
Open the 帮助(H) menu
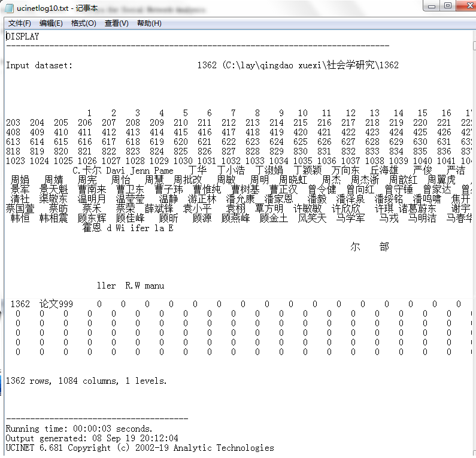coord(149,23)
